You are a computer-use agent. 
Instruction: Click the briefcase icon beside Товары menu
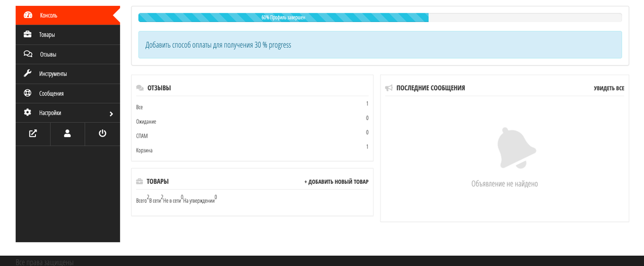pos(27,34)
